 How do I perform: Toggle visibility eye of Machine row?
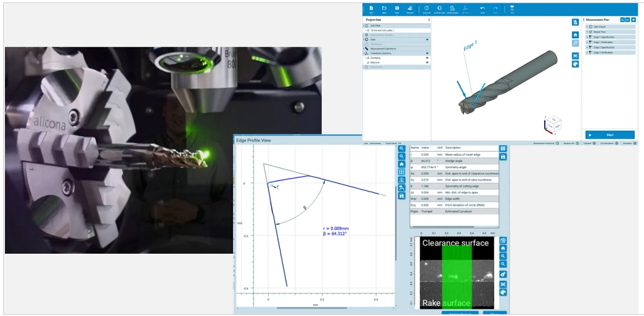(x=427, y=62)
